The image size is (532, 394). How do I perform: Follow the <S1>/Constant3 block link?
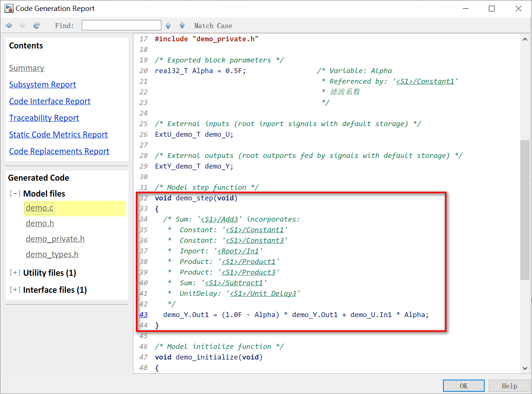[254, 241]
